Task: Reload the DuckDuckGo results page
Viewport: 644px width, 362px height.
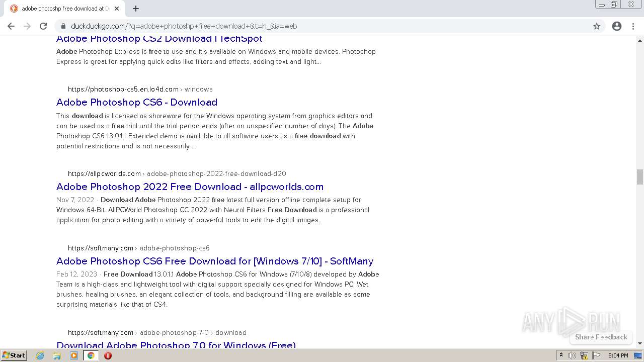Action: click(43, 26)
